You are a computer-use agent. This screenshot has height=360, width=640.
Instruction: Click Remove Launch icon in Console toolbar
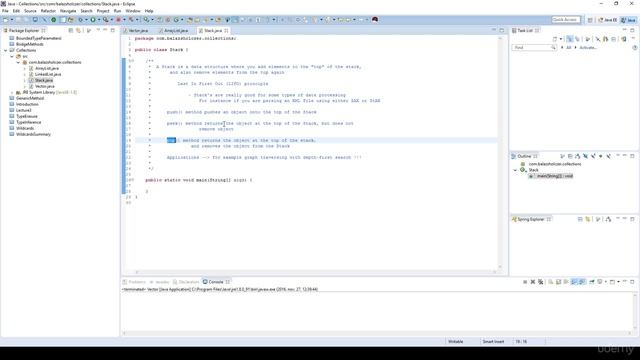[533, 282]
